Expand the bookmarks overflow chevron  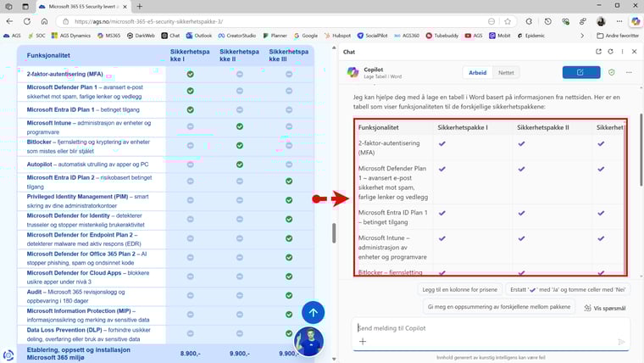point(582,36)
